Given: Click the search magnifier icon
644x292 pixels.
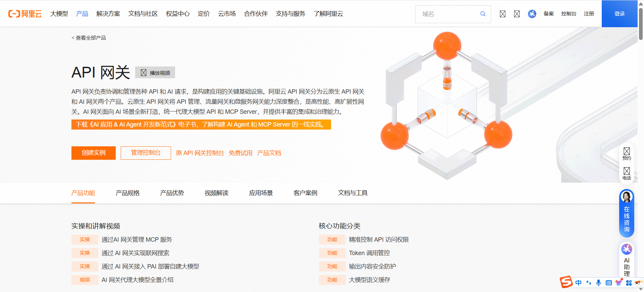Looking at the screenshot, I should pyautogui.click(x=483, y=14).
